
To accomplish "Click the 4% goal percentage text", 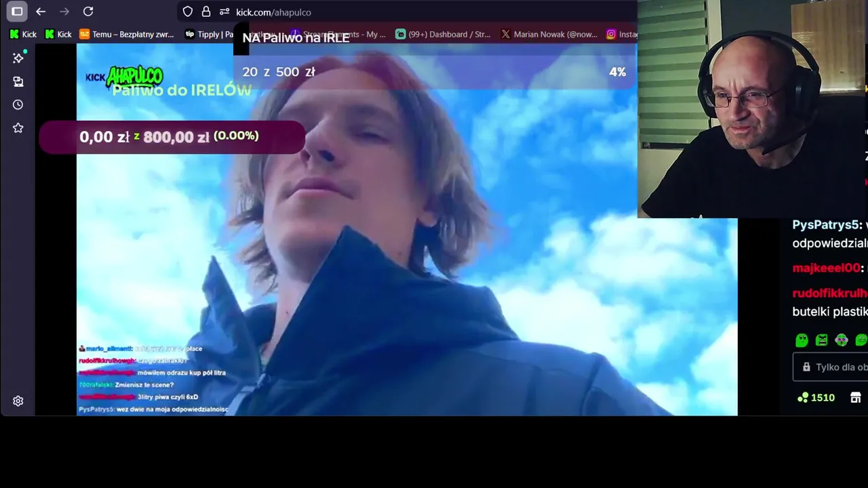I will [x=617, y=72].
